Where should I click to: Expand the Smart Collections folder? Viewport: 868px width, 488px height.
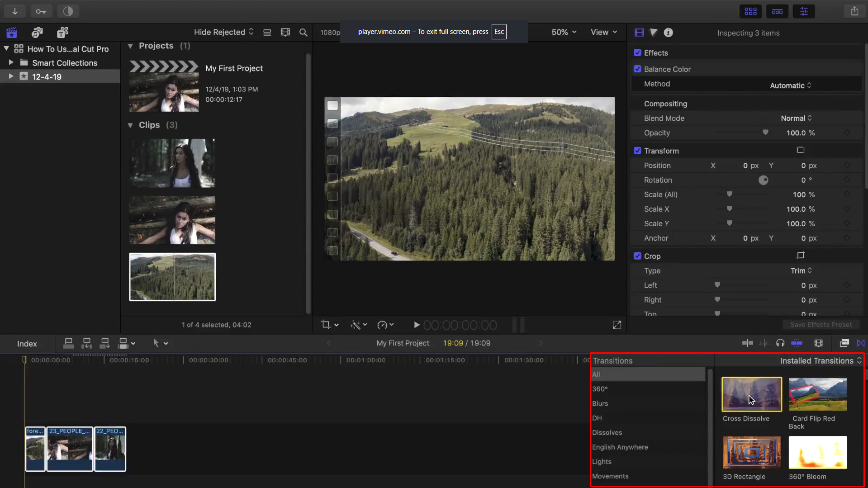pos(11,62)
